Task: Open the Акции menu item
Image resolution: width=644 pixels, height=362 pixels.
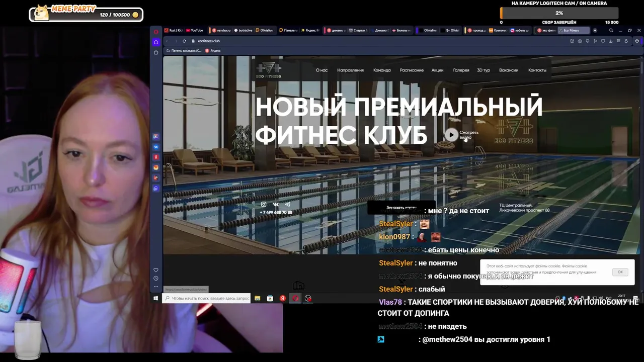Action: 437,70
